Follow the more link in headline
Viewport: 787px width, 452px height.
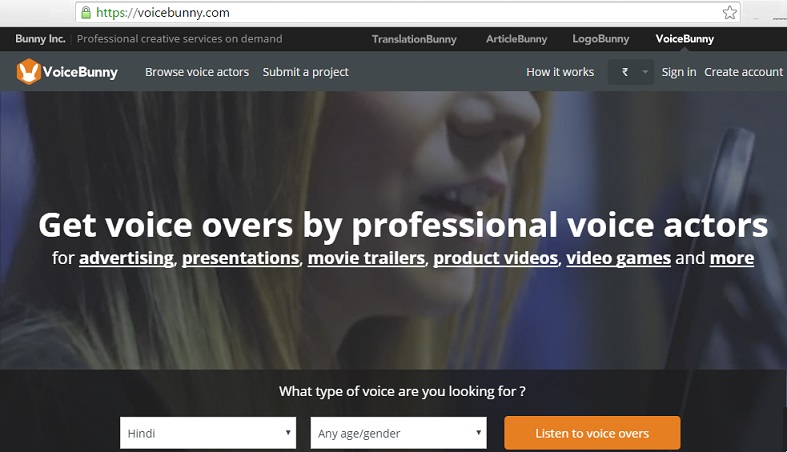tap(732, 258)
